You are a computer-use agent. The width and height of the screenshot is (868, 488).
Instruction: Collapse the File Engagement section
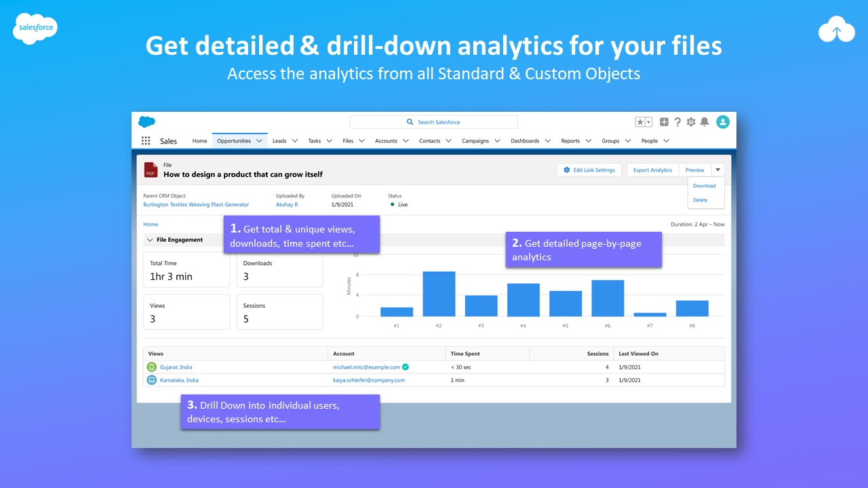150,240
